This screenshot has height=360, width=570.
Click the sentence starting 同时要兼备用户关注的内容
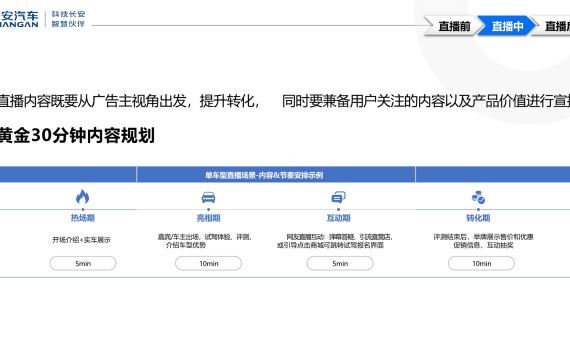click(x=426, y=101)
